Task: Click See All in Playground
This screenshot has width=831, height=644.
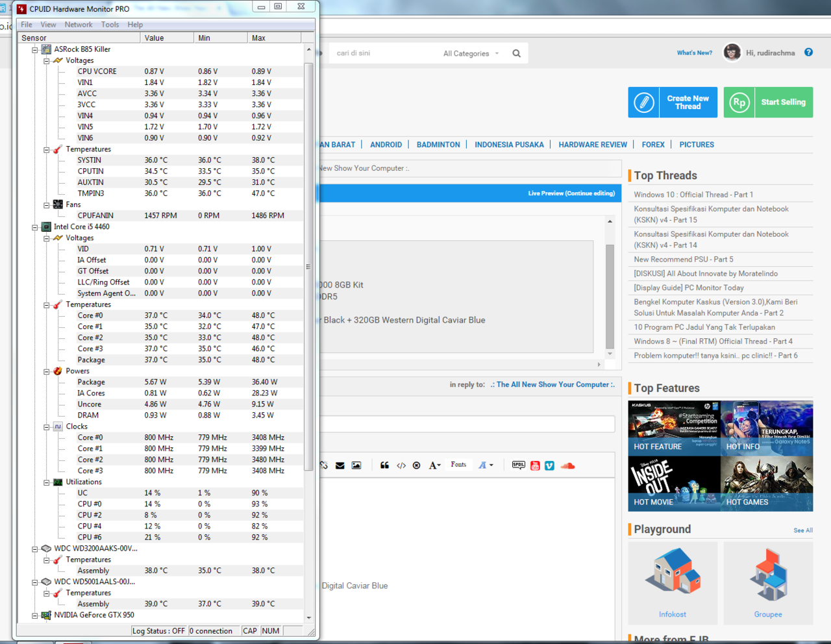Action: (x=803, y=530)
